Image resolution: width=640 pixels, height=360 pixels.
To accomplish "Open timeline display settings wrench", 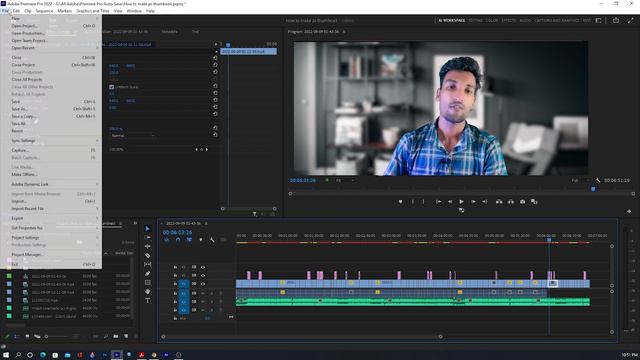I will point(212,240).
